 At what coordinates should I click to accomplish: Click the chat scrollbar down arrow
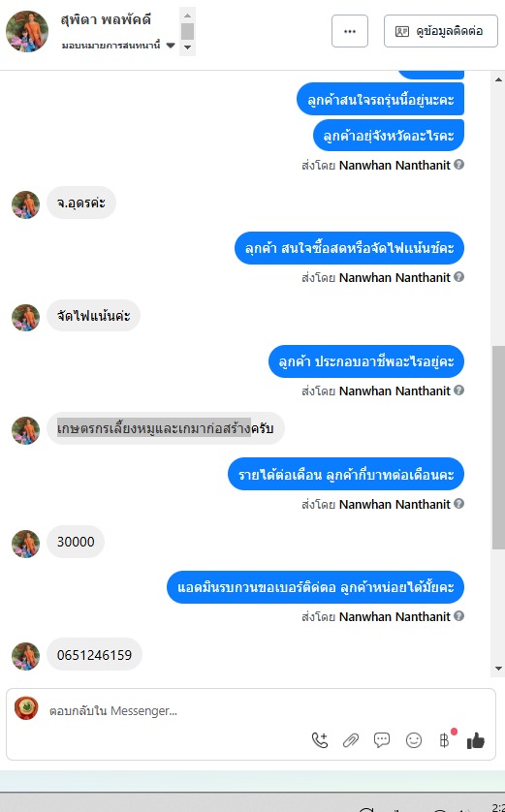(x=498, y=668)
